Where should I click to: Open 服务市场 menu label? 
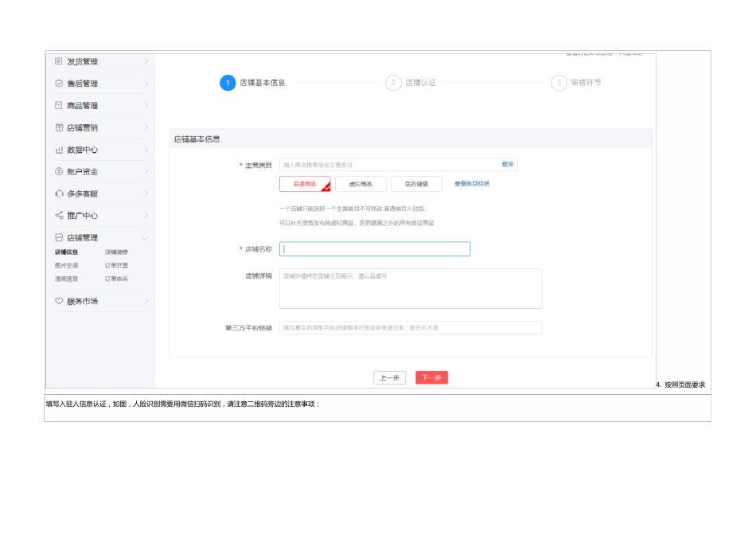tap(83, 302)
